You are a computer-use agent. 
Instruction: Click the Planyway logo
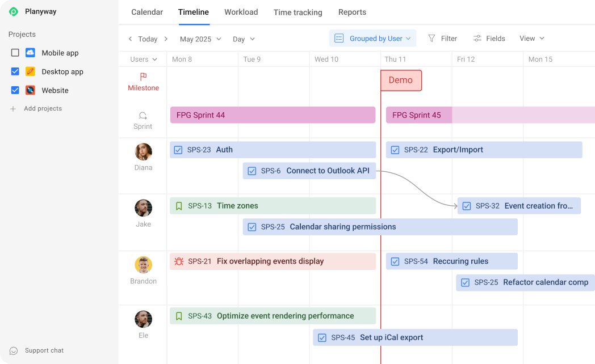pos(12,11)
